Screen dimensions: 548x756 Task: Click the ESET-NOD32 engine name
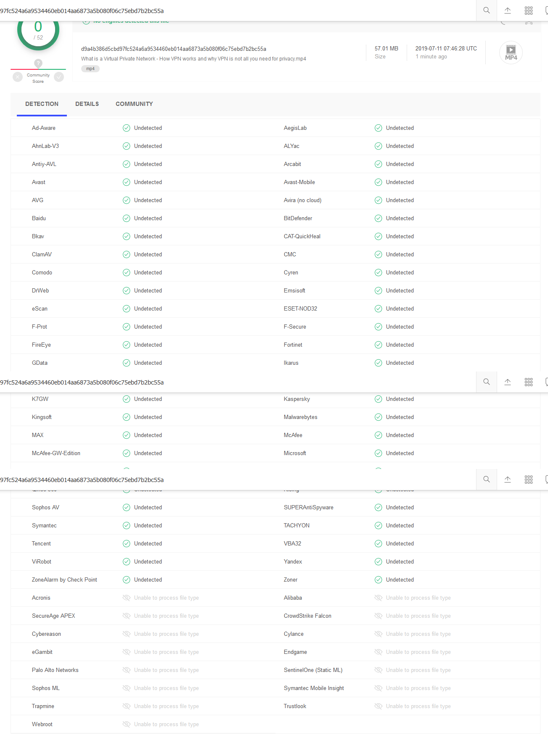[300, 309]
